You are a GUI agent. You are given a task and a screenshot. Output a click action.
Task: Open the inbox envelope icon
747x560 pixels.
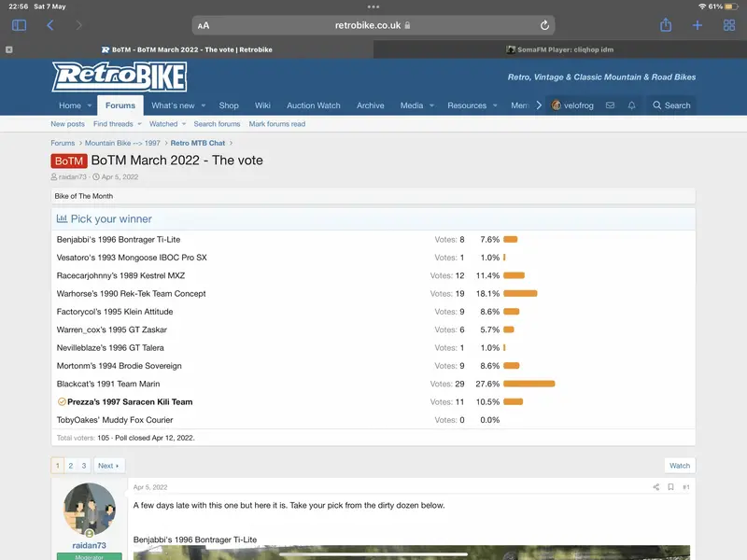pyautogui.click(x=610, y=105)
